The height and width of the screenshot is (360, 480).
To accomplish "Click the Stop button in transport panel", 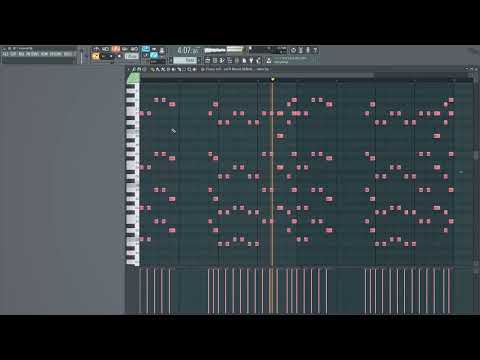I will tap(112, 56).
